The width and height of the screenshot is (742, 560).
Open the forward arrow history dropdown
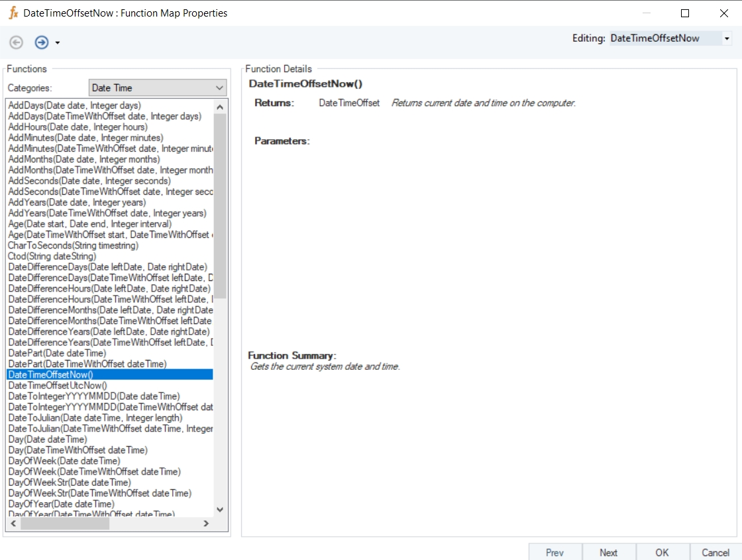pos(58,42)
